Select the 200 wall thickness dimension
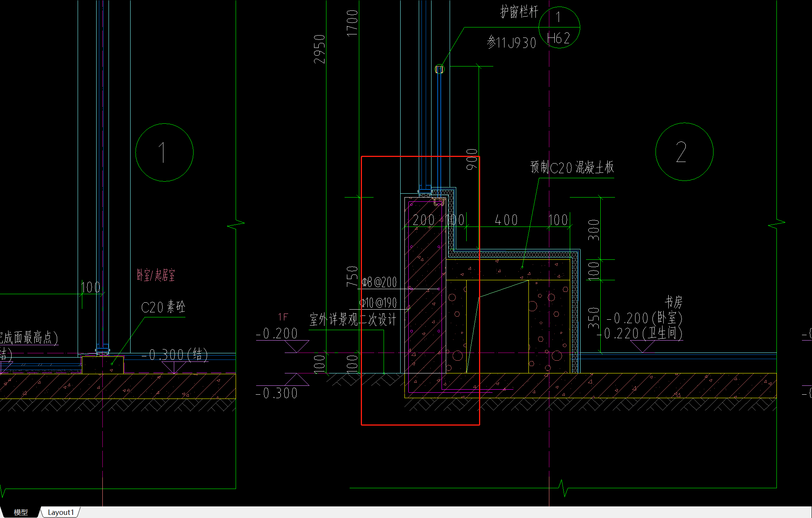The image size is (812, 518). coord(424,220)
